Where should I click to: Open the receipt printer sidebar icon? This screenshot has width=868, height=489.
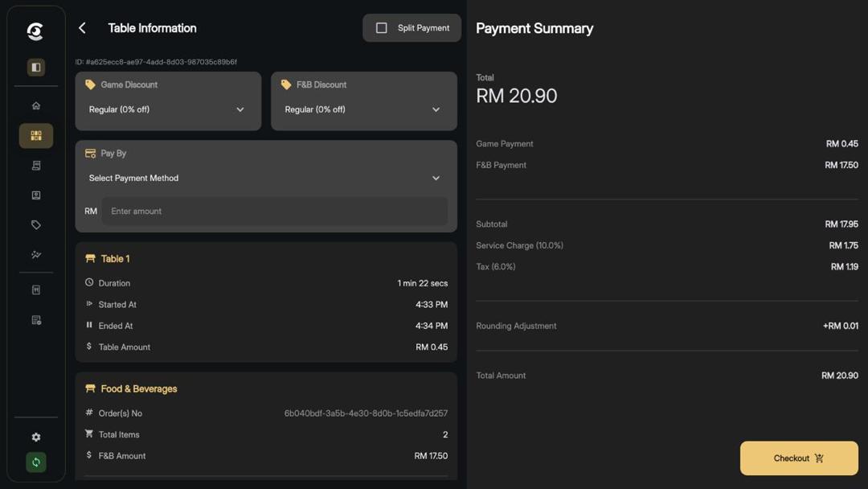coord(35,165)
